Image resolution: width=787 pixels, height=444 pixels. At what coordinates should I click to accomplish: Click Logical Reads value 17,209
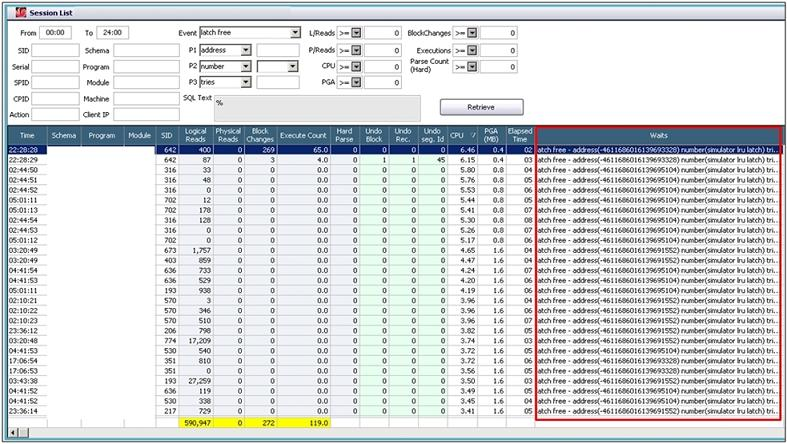(x=198, y=341)
